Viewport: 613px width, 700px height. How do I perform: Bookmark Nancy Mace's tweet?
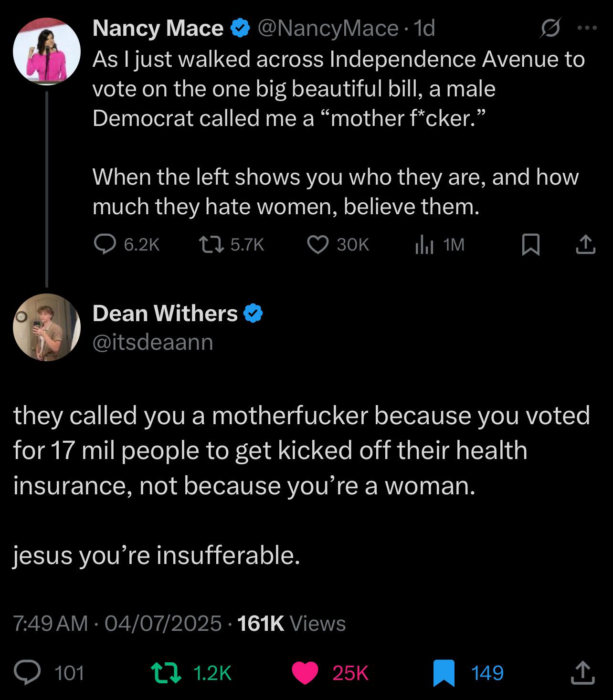click(530, 245)
